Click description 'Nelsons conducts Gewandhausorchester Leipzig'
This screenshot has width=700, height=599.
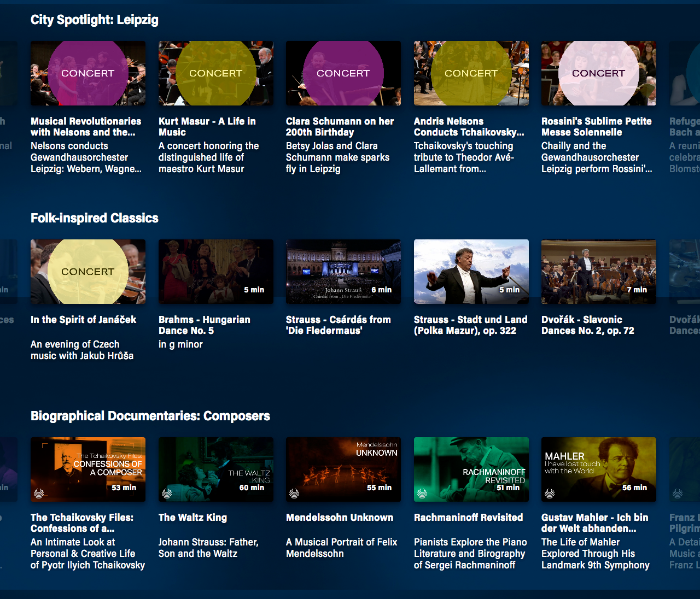click(x=86, y=157)
